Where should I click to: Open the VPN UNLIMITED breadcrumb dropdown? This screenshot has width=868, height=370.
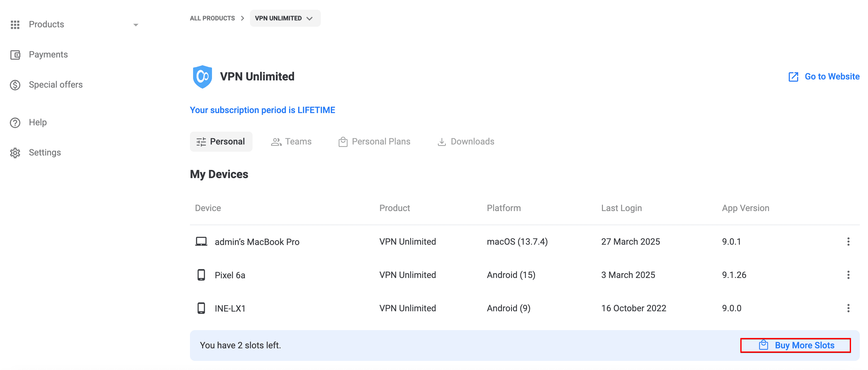pos(285,18)
